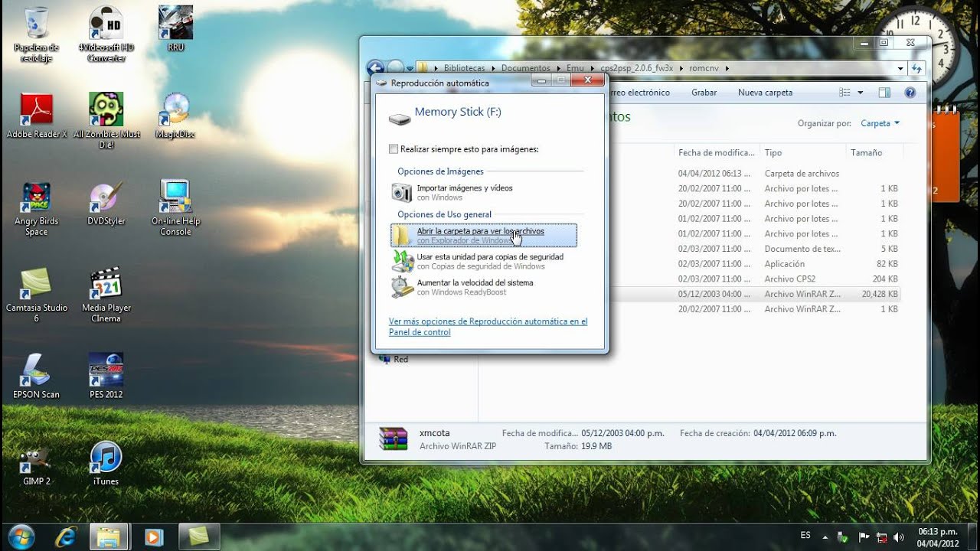Screen dimensions: 980x551
Task: Open GIMP 2 desktop shortcut
Action: 36,463
